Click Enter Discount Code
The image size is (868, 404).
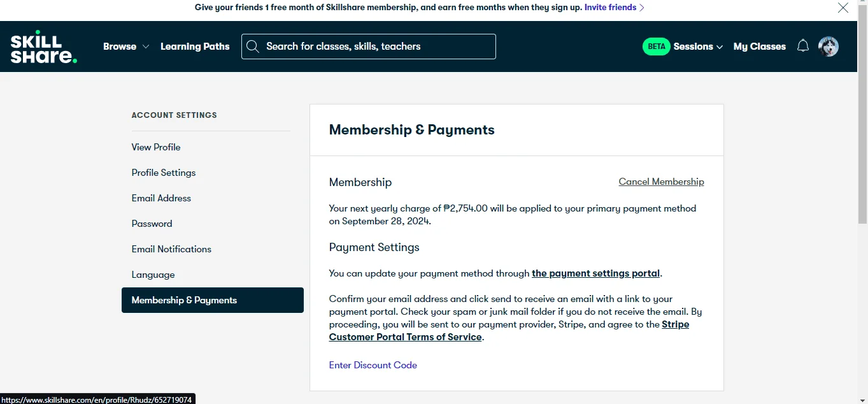(x=373, y=365)
